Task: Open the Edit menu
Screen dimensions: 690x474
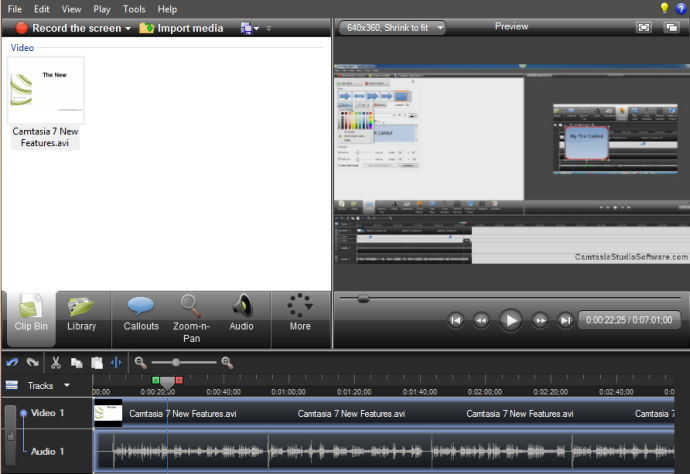Action: 42,9
